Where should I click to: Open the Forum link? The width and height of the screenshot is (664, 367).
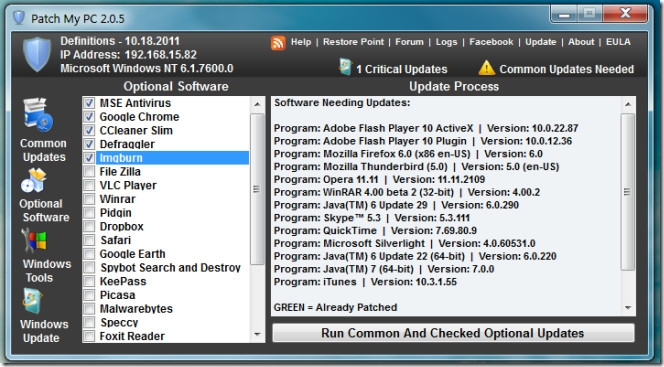click(409, 42)
